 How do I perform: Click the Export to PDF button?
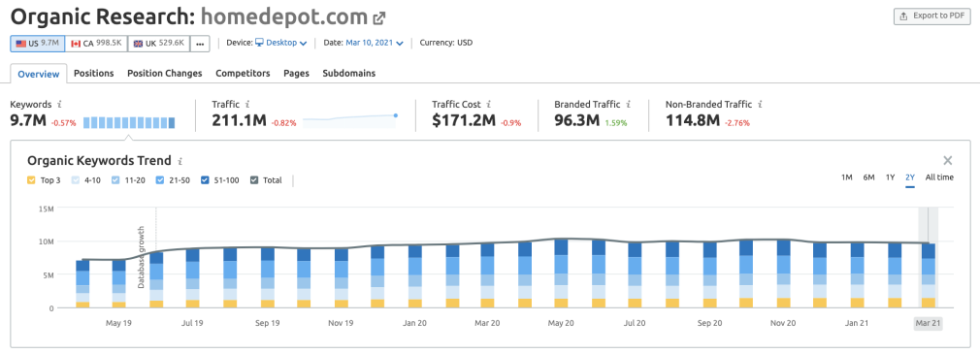(x=931, y=16)
